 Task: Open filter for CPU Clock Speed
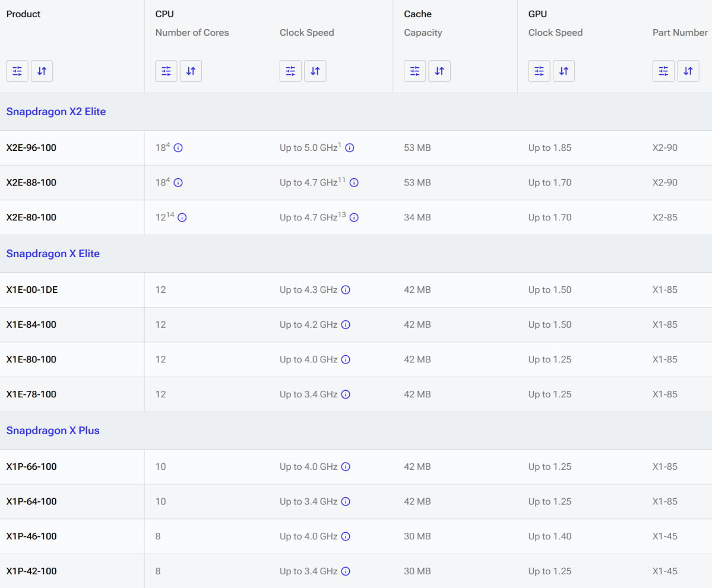[x=290, y=71]
